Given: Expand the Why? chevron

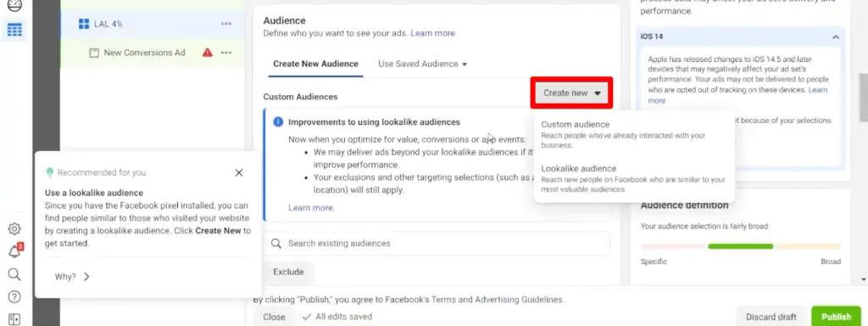Looking at the screenshot, I should point(86,277).
